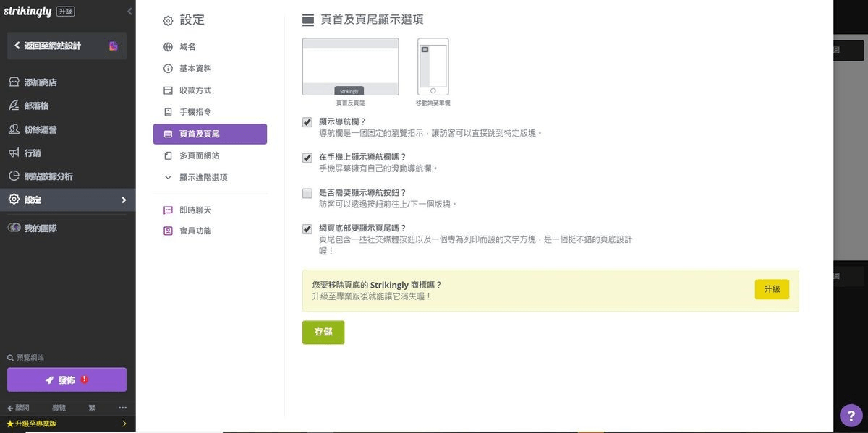Open the ... more options menu
The height and width of the screenshot is (433, 868).
tap(122, 407)
